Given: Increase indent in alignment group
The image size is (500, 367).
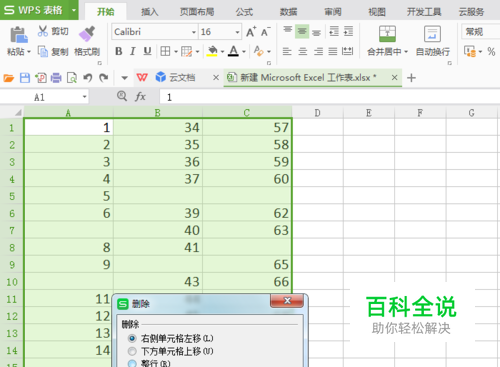Looking at the screenshot, I should 348,31.
